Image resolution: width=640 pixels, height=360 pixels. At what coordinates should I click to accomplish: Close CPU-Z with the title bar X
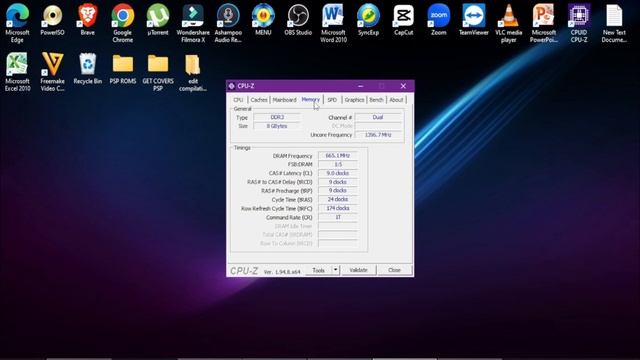click(x=403, y=86)
